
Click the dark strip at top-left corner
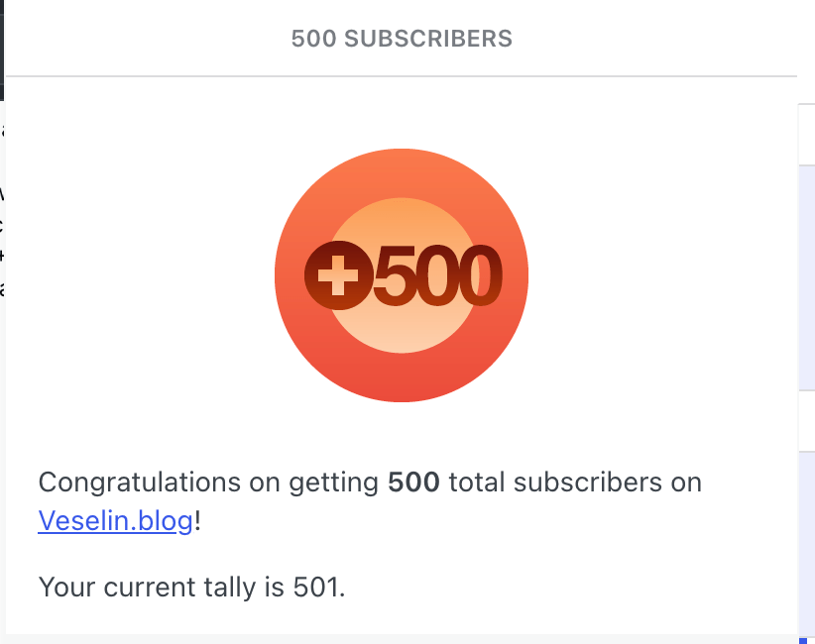2,50
